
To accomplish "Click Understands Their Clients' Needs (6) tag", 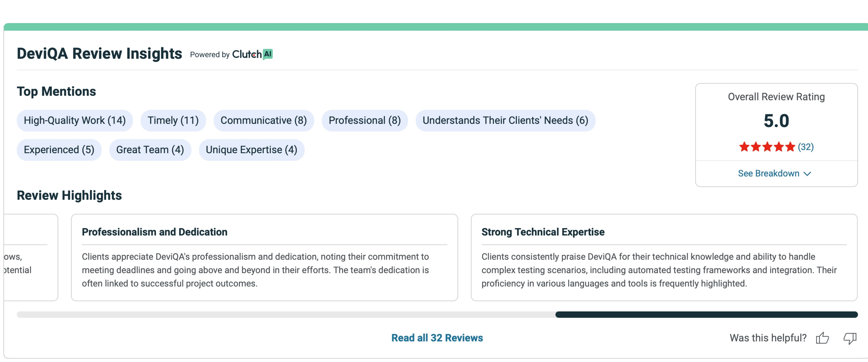I will point(505,120).
